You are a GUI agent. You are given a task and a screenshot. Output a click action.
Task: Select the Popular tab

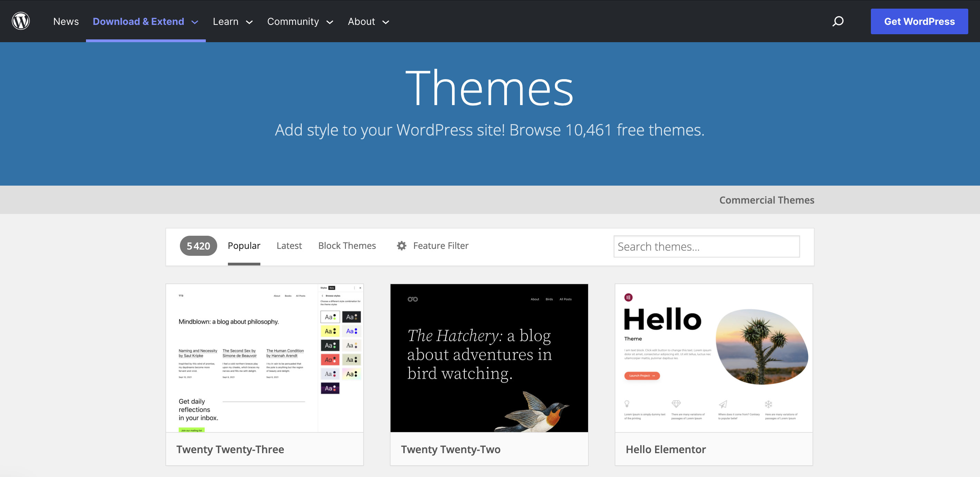(244, 245)
